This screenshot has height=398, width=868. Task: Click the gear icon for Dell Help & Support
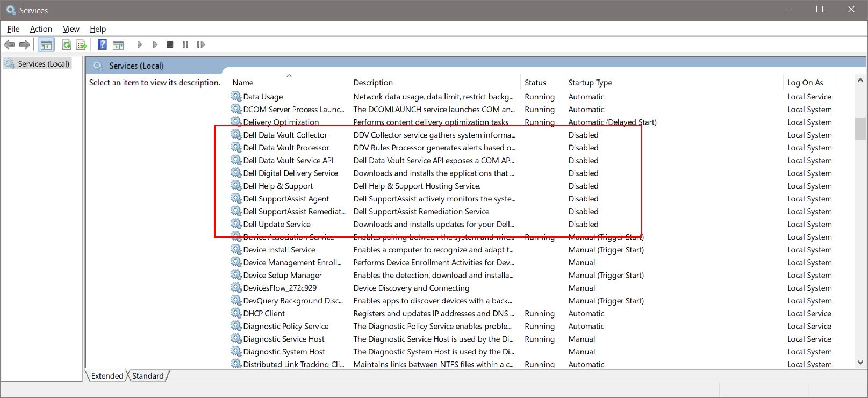[x=236, y=186]
